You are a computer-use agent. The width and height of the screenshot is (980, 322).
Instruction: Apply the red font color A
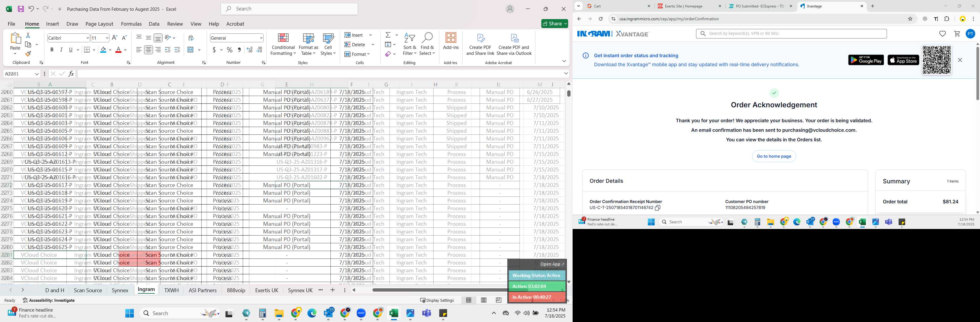(x=118, y=50)
